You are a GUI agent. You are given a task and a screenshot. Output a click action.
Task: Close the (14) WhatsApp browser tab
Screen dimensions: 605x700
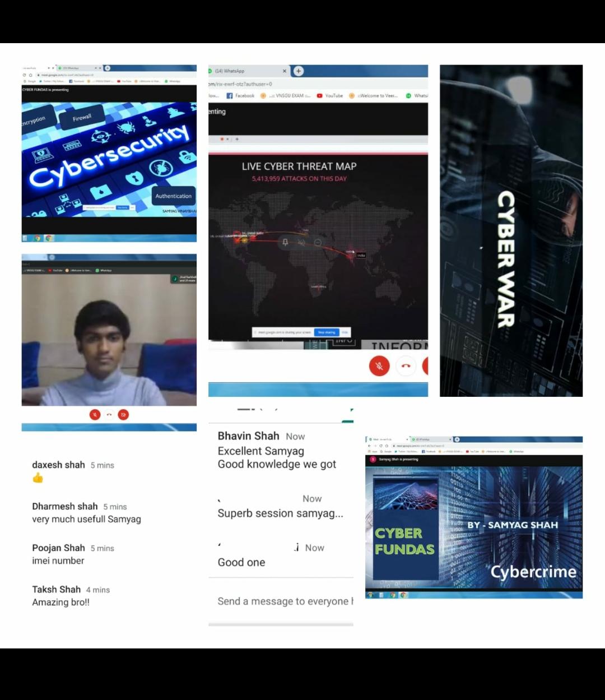coord(285,71)
